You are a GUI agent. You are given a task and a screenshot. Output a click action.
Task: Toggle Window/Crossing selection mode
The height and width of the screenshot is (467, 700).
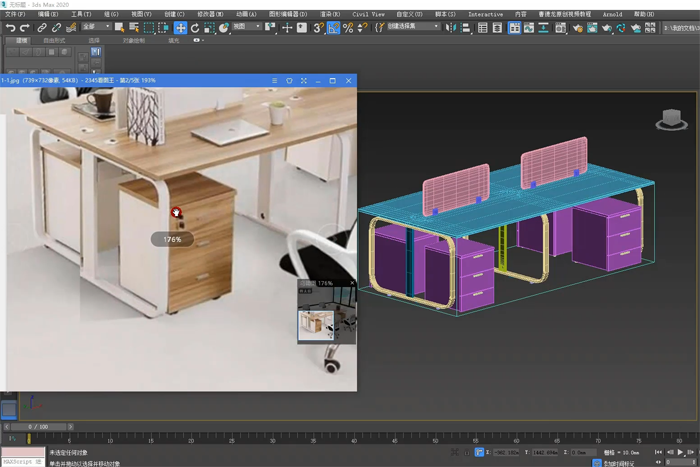pyautogui.click(x=163, y=28)
